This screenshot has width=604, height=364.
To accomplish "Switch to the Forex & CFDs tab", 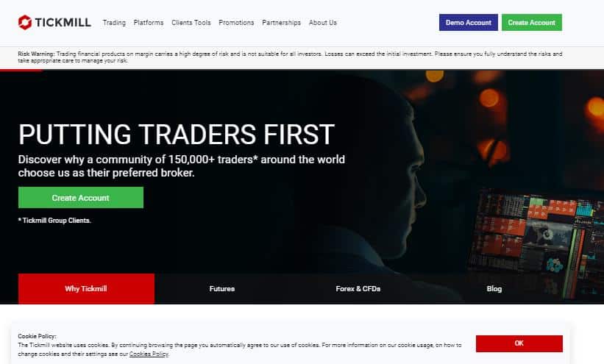I will 358,288.
